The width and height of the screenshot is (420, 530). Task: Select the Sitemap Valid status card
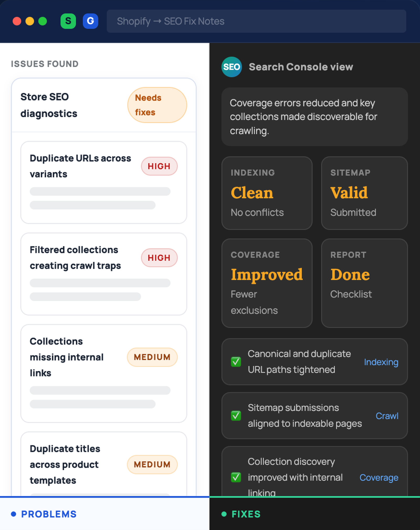364,193
